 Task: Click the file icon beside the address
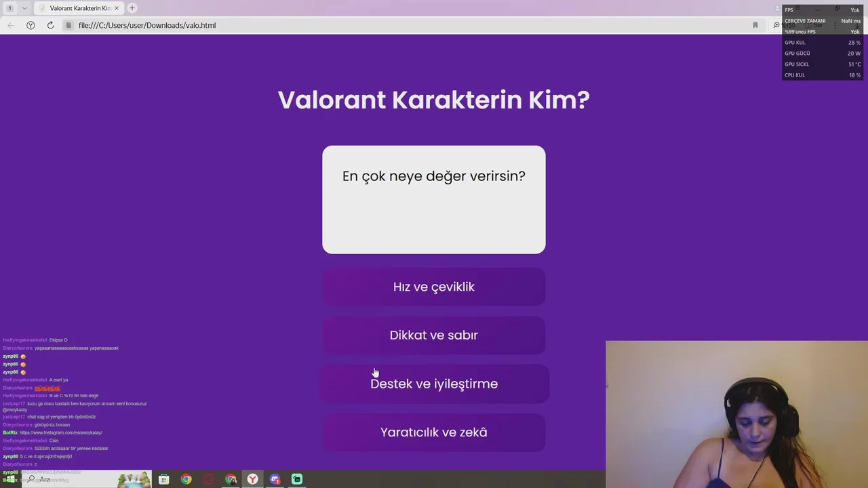68,25
